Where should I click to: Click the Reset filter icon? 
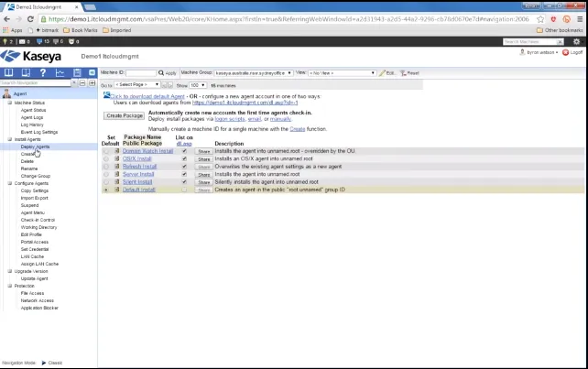[403, 73]
